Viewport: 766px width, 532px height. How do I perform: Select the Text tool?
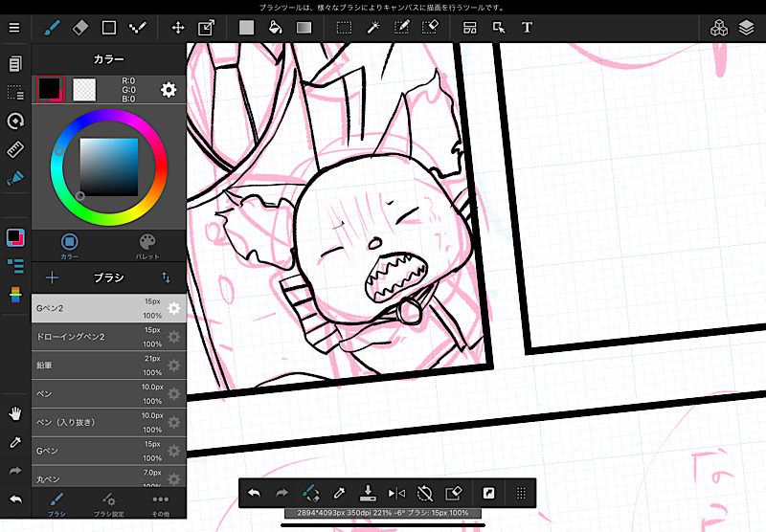pyautogui.click(x=527, y=28)
